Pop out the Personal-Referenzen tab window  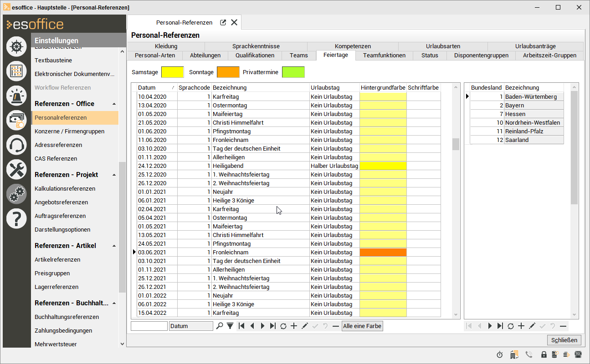pyautogui.click(x=223, y=22)
